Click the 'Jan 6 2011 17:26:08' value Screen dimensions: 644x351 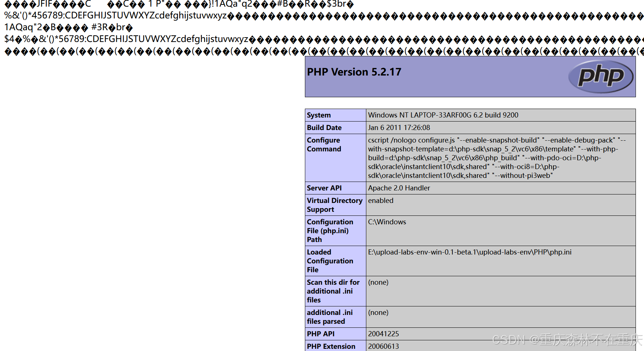tap(399, 127)
